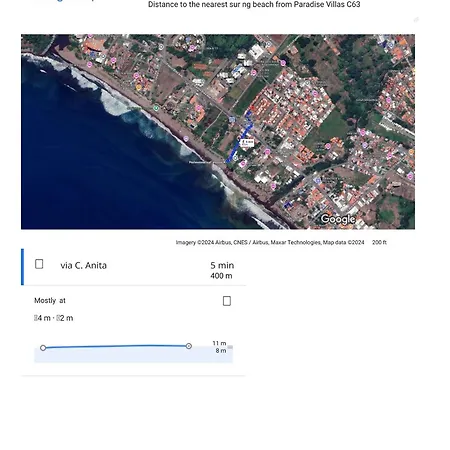Open the Google logo on the map

pyautogui.click(x=338, y=219)
